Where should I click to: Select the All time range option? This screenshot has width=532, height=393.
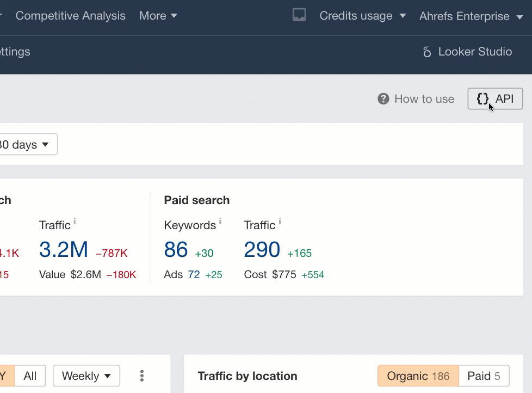(x=30, y=376)
